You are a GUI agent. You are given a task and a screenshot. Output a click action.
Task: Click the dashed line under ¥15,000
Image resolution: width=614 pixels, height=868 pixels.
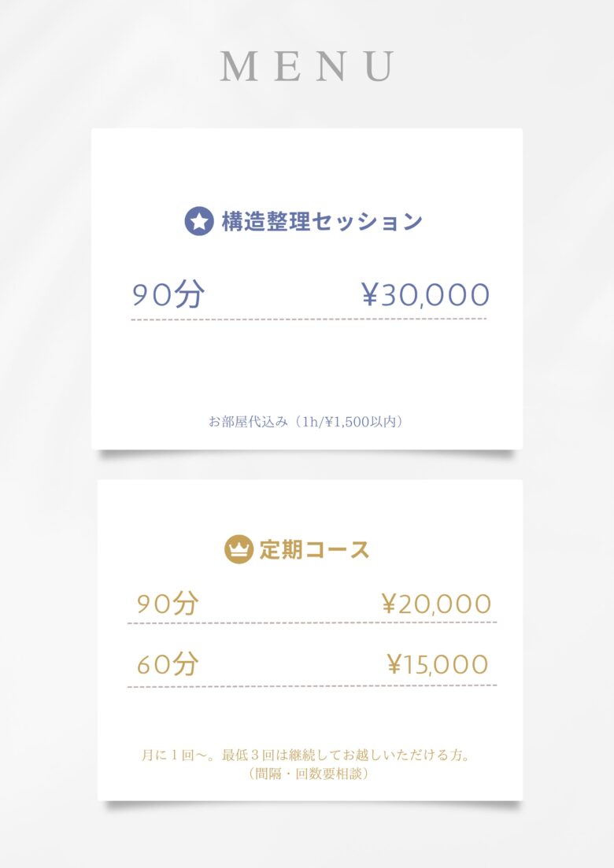[312, 686]
